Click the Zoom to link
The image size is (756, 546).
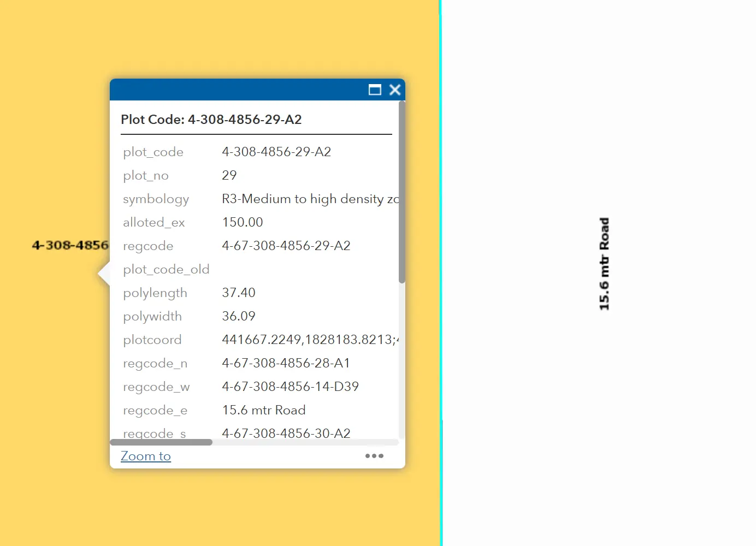point(146,456)
